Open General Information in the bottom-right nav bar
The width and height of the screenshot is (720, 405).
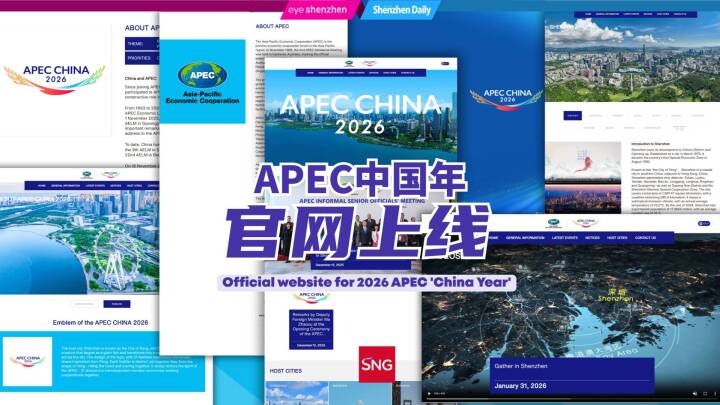click(524, 238)
